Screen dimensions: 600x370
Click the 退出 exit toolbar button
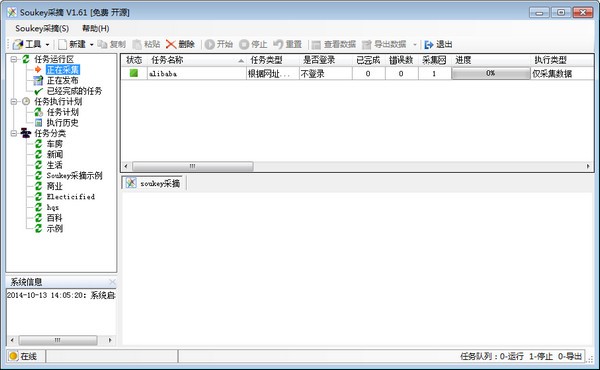point(439,44)
